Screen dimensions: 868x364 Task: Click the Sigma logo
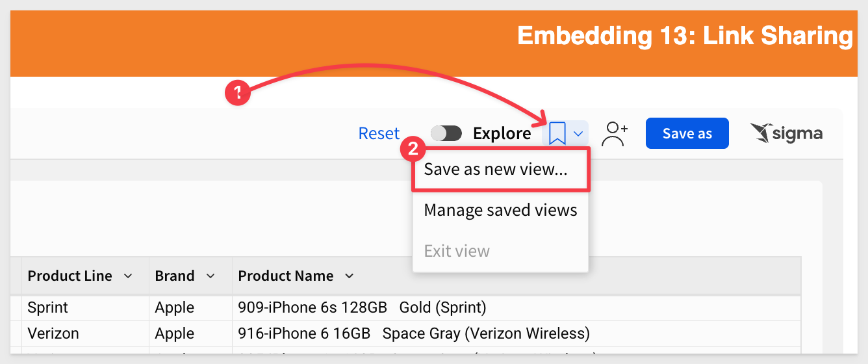pyautogui.click(x=786, y=133)
